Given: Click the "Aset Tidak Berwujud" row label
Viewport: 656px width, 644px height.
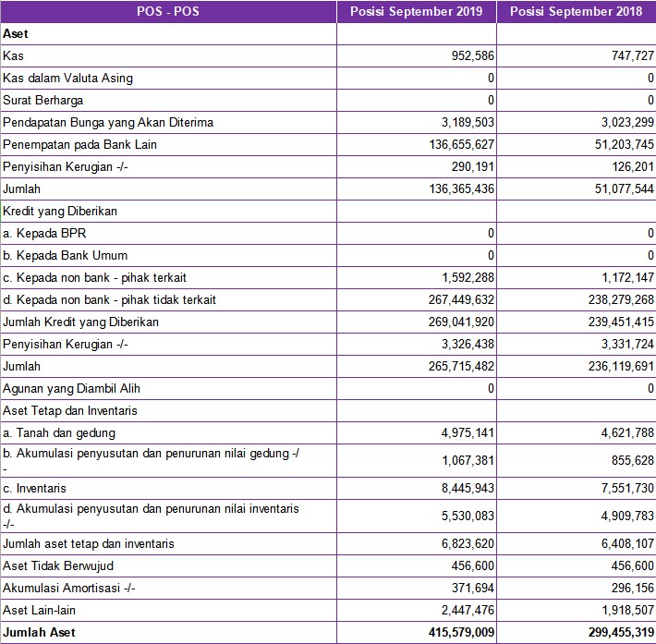Looking at the screenshot, I should [x=58, y=565].
